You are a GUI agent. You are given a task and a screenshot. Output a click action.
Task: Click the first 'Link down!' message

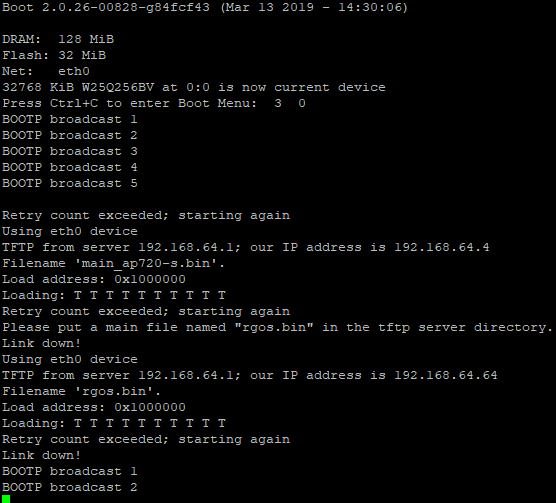click(x=41, y=343)
